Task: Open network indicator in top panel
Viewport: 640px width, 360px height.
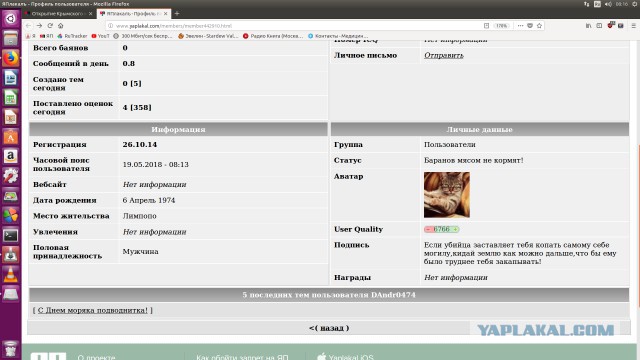Action: (587, 4)
